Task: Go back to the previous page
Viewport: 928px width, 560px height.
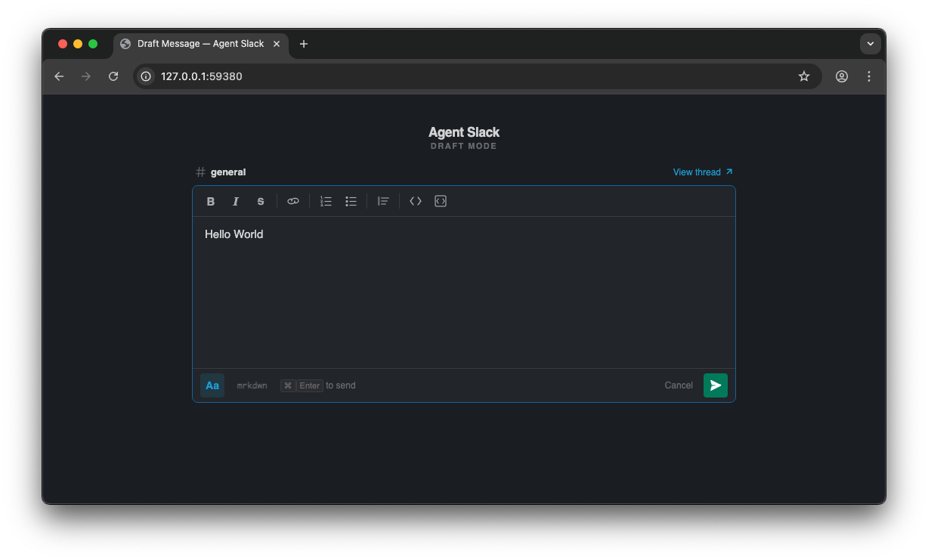Action: pos(59,76)
